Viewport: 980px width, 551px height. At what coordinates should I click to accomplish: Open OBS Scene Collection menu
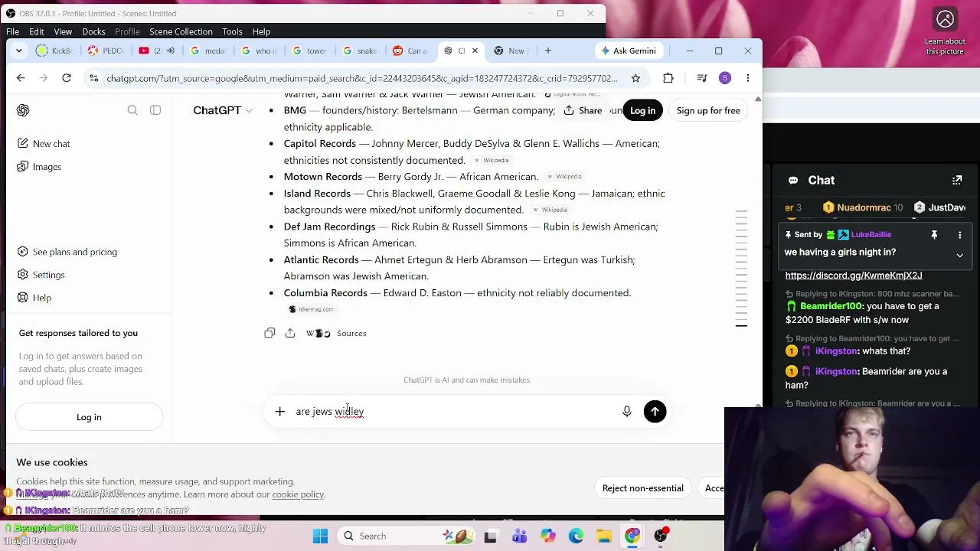[181, 31]
